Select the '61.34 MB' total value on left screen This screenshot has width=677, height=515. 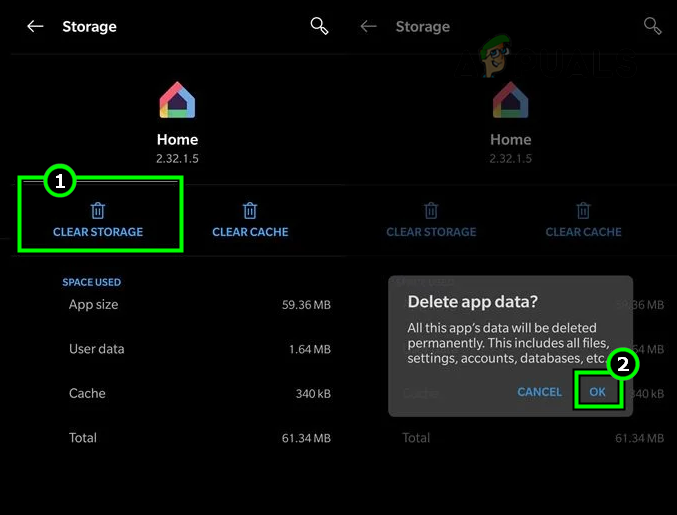[306, 438]
